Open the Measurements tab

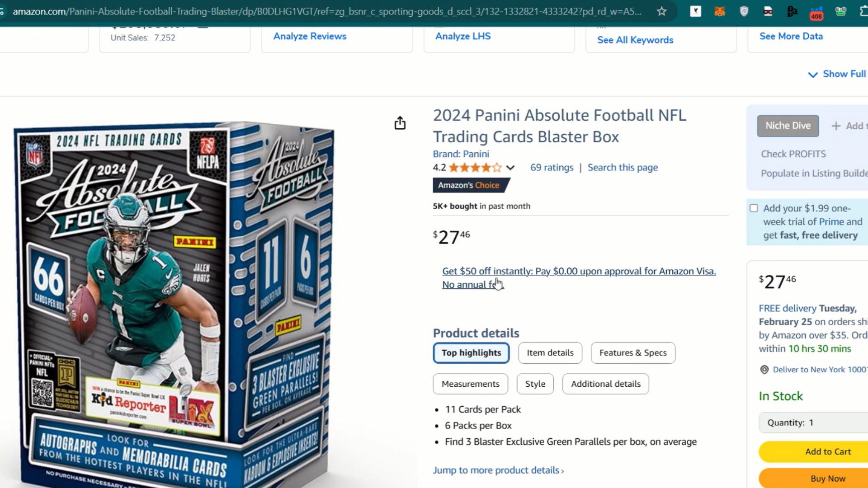click(x=470, y=384)
